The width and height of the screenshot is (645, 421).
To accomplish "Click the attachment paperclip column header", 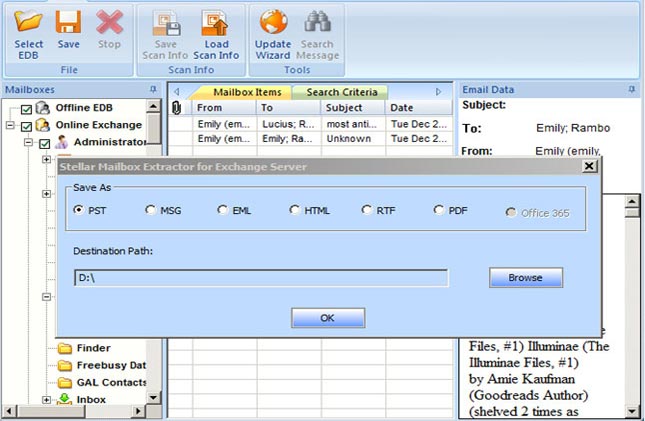I will [x=176, y=108].
